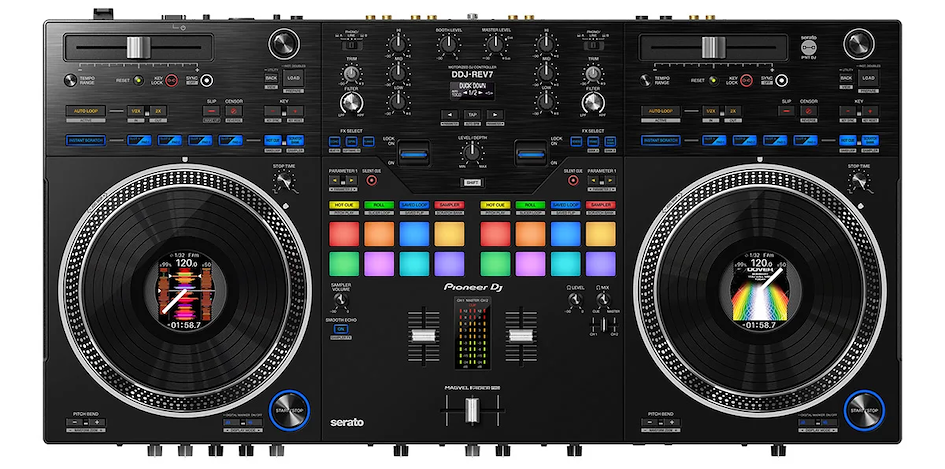Click the channel 1 volume fader handle
Screen dimensions: 945x469
pos(424,336)
